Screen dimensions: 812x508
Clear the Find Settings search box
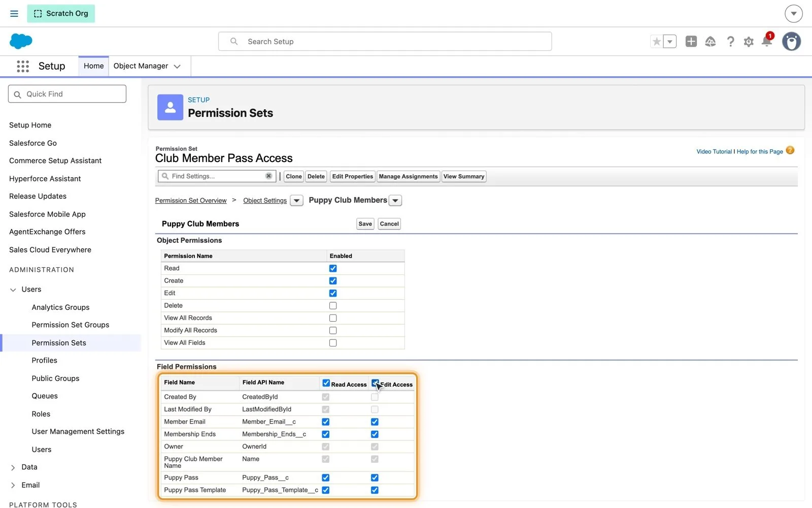(x=268, y=176)
